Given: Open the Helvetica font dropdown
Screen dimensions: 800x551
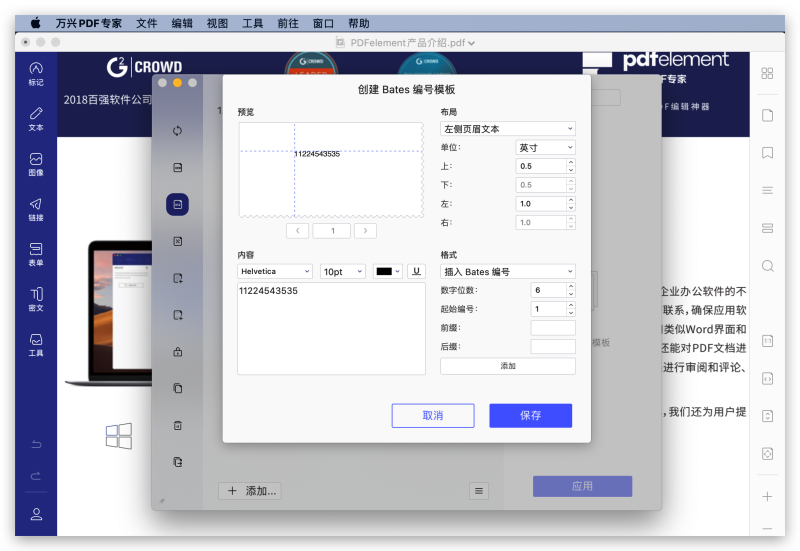Looking at the screenshot, I should click(275, 271).
